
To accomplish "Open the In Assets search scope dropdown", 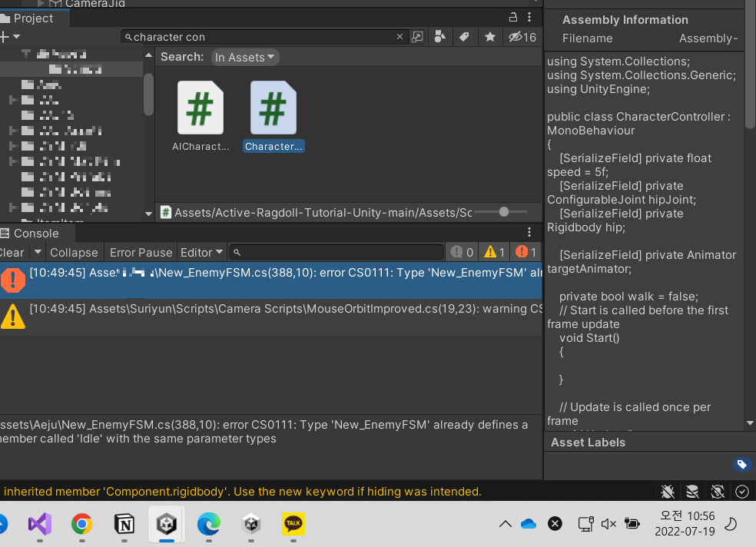I will click(x=244, y=58).
